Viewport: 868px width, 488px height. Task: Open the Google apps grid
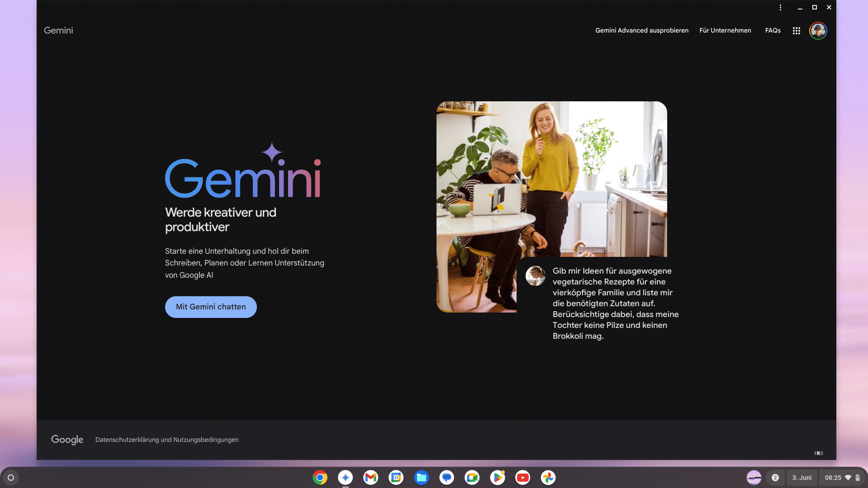(796, 31)
